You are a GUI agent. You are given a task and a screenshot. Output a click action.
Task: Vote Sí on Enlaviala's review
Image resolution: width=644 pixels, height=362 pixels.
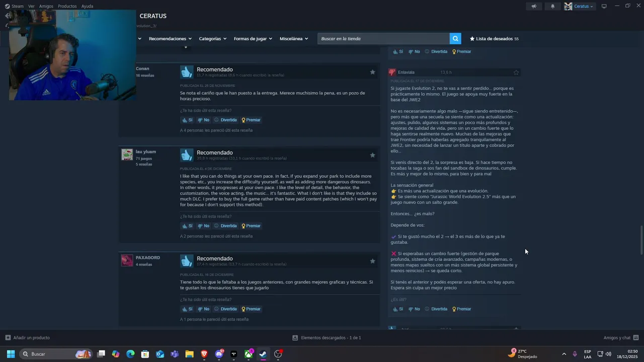tap(398, 309)
